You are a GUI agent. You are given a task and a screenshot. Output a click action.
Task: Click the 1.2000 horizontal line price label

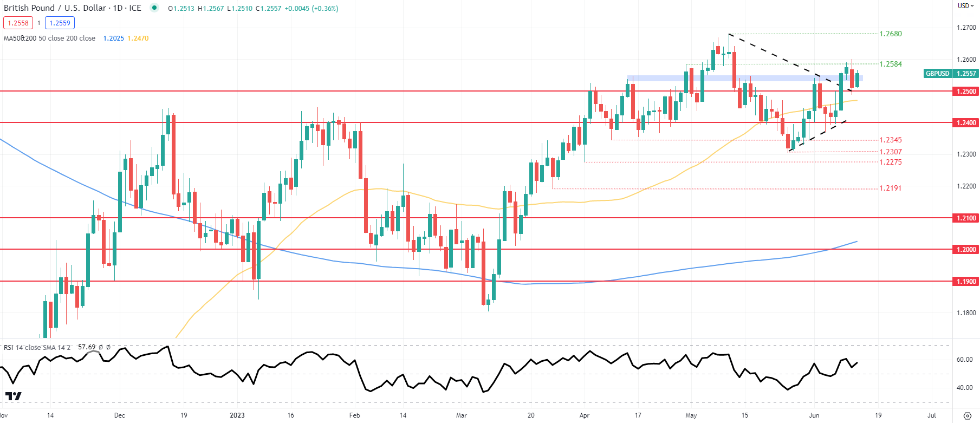coord(966,250)
